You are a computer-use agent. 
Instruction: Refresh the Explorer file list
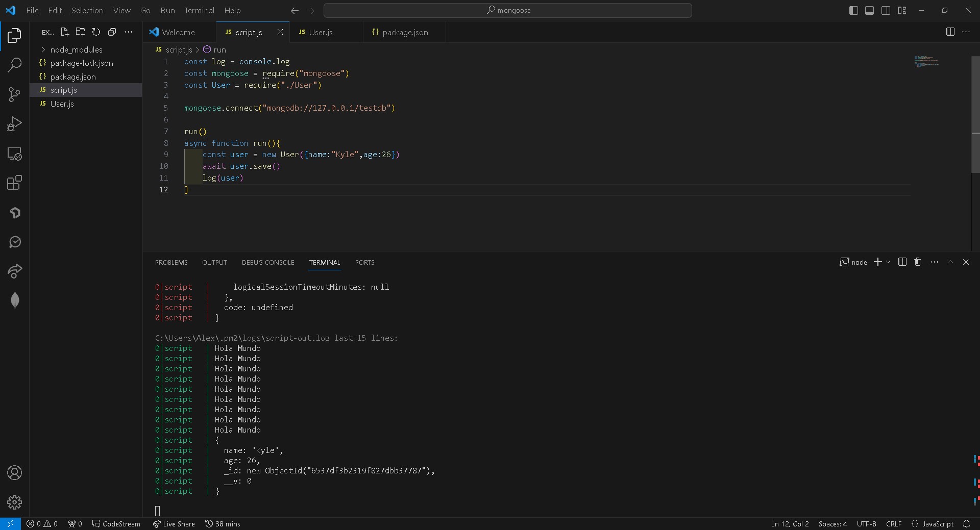(96, 32)
